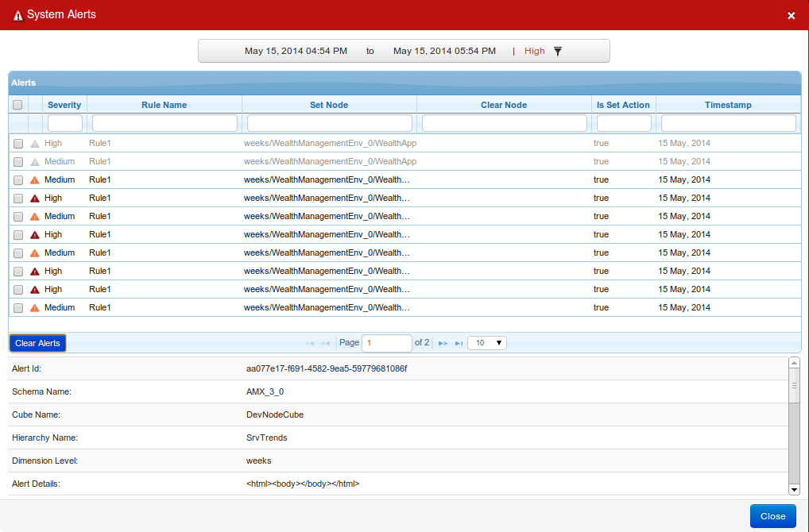Sort alerts by the Timestamp column header
Image resolution: width=809 pixels, height=532 pixels.
[x=727, y=105]
